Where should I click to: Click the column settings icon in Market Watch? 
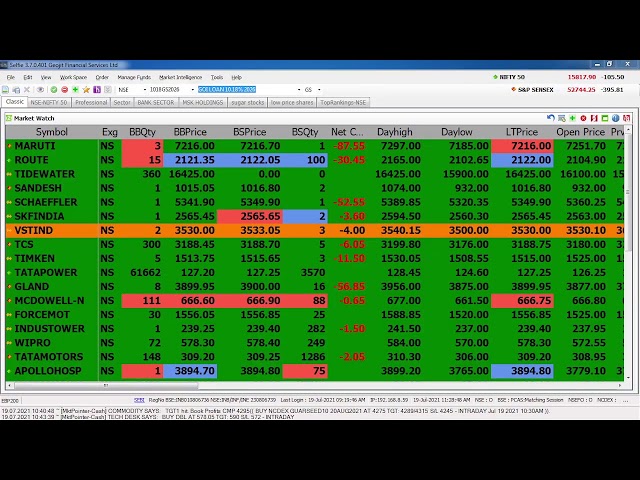[562, 118]
